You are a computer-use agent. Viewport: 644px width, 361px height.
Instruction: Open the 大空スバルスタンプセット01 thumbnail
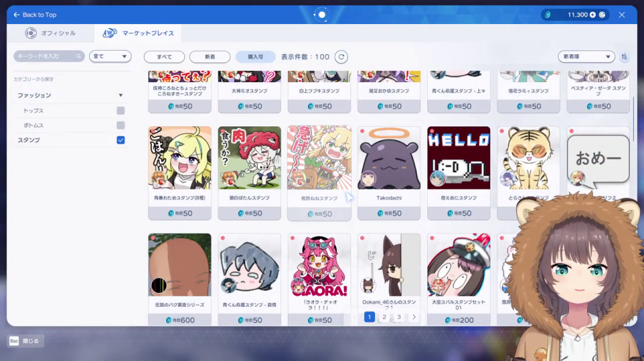click(459, 265)
